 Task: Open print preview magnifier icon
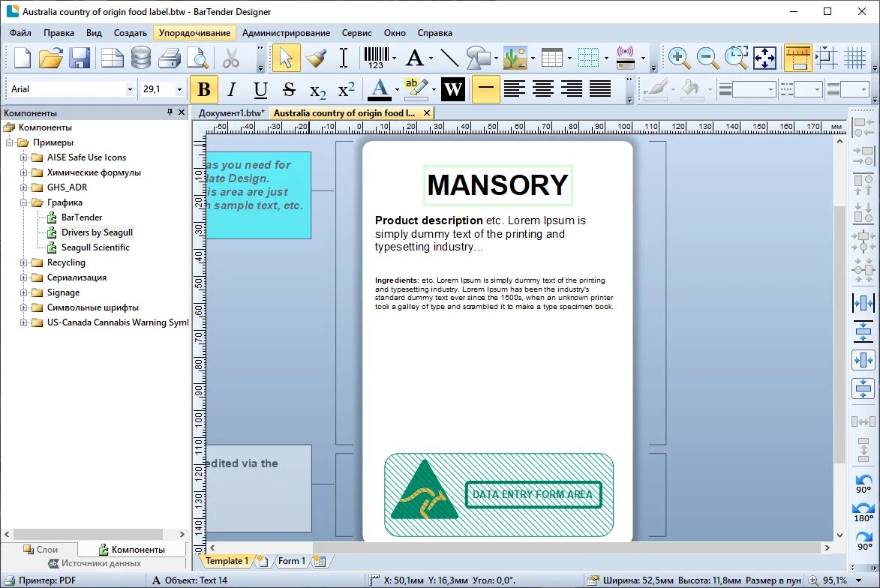tap(197, 58)
